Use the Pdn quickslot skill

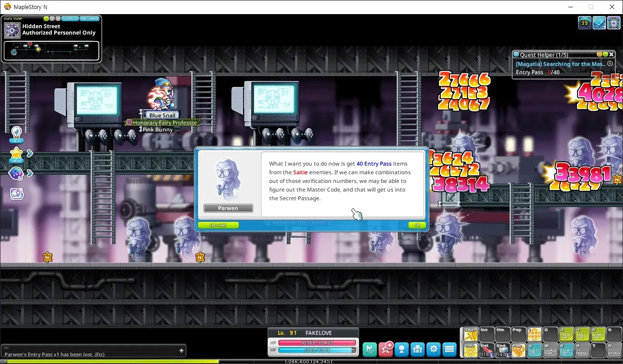click(x=518, y=350)
